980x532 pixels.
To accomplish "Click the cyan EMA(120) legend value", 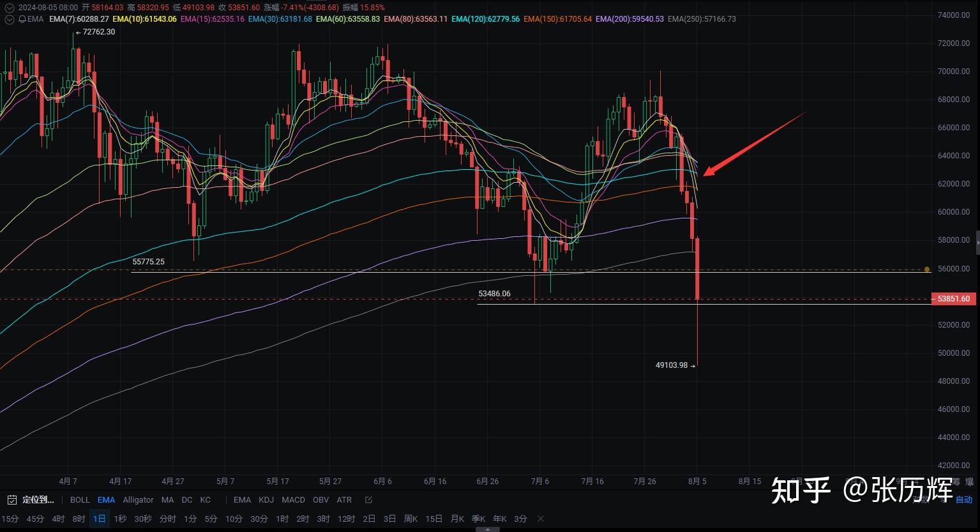I will click(486, 19).
